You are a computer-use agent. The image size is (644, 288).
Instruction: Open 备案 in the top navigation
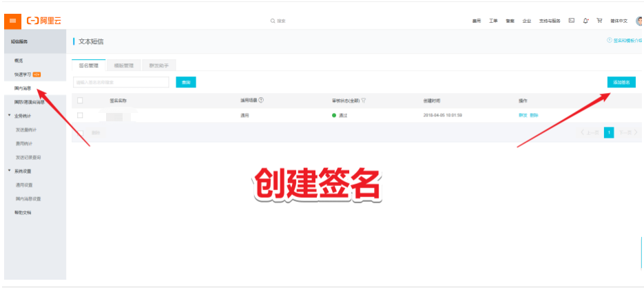coord(510,21)
